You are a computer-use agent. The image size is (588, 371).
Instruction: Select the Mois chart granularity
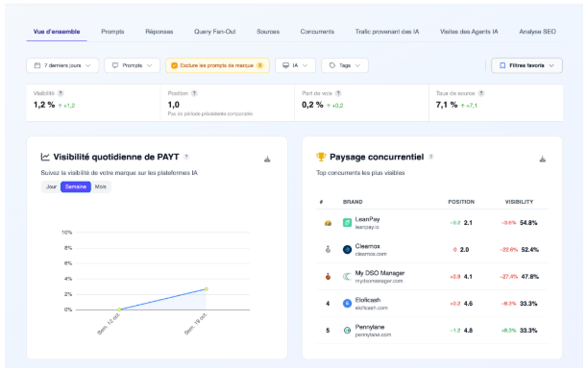tap(101, 186)
